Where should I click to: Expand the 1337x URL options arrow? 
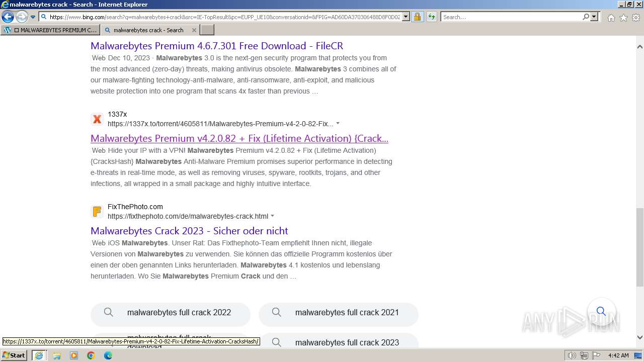[338, 124]
